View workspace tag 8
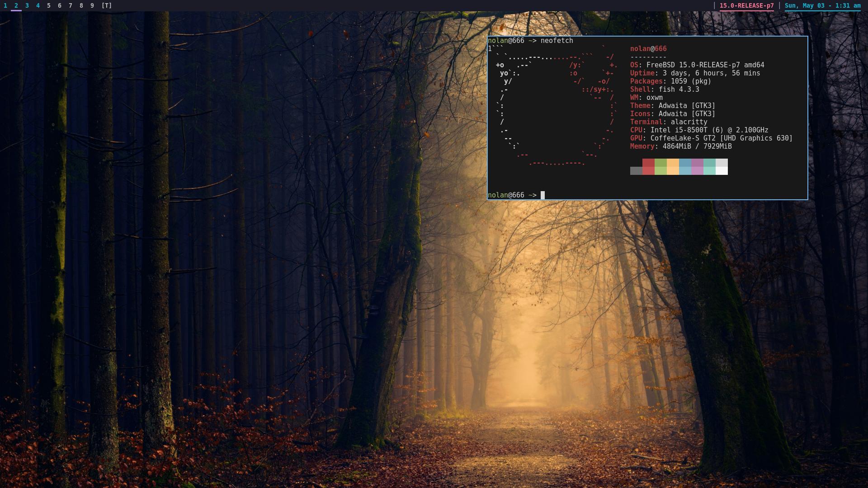This screenshot has width=868, height=488. click(x=81, y=5)
